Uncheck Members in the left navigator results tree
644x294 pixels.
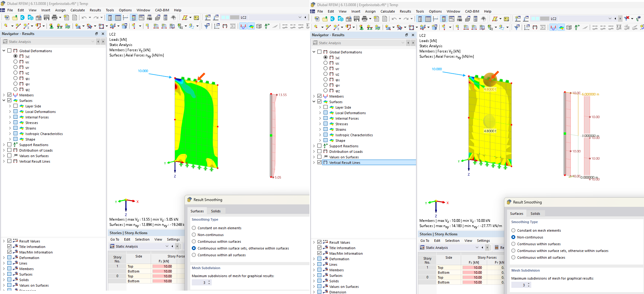[x=9, y=95]
